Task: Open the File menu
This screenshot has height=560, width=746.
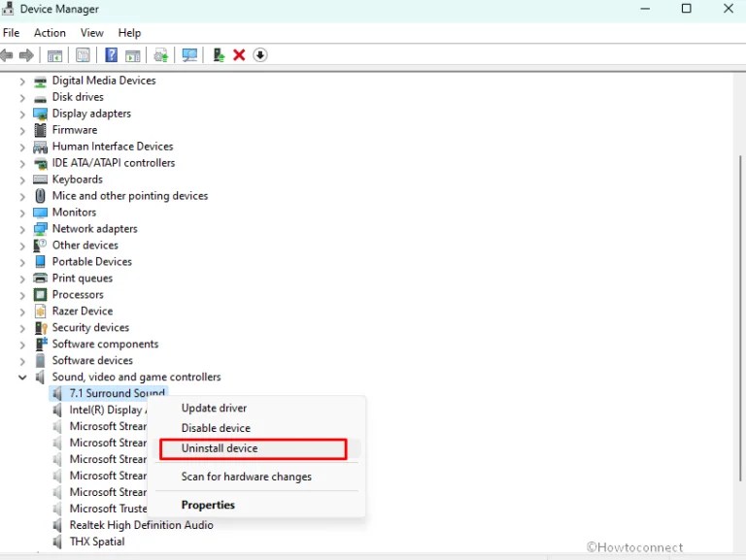Action: [11, 33]
